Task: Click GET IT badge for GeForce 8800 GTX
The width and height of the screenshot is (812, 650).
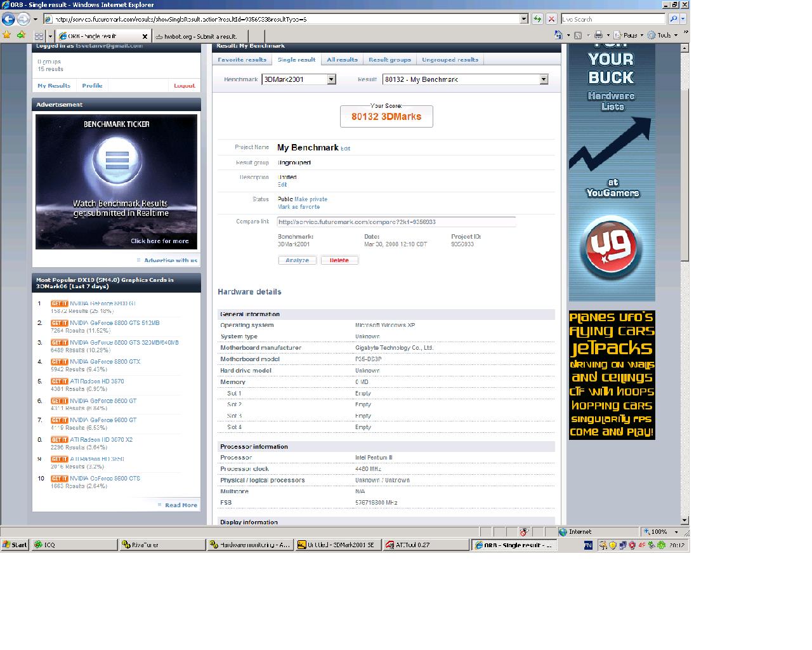Action: (x=59, y=362)
